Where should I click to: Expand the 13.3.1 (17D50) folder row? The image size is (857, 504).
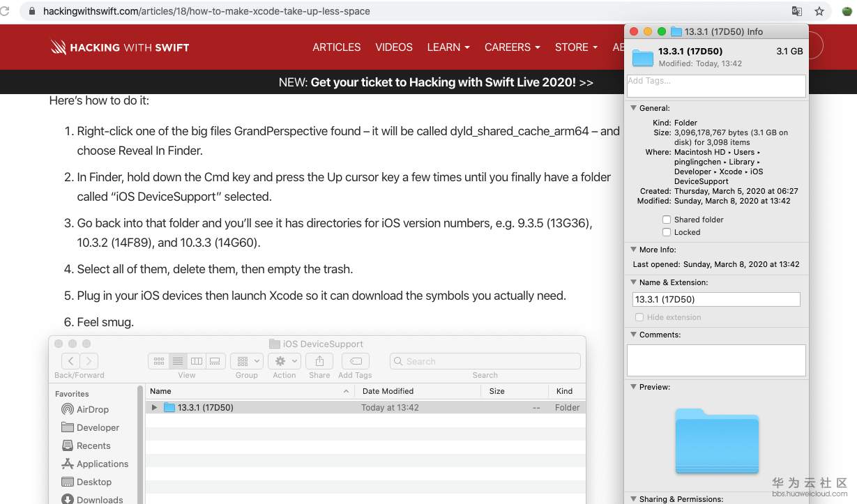point(155,408)
